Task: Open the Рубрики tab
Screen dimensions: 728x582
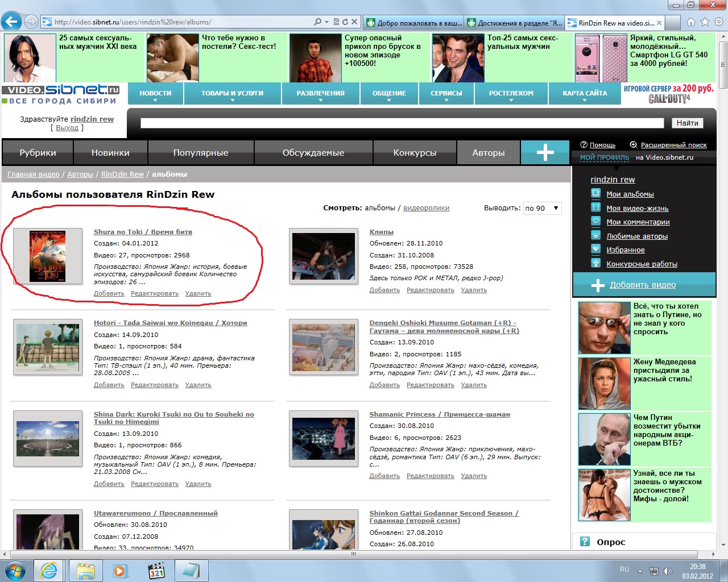Action: [38, 153]
